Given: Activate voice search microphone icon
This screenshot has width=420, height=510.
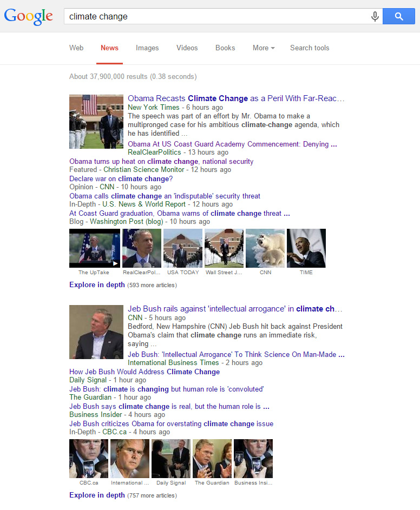Looking at the screenshot, I should click(375, 16).
